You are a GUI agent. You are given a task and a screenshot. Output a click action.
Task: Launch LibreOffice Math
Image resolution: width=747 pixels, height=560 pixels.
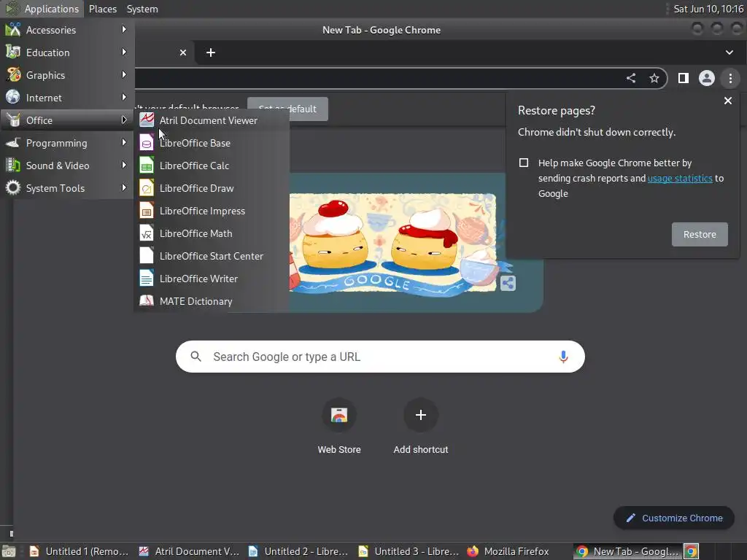pyautogui.click(x=212, y=233)
